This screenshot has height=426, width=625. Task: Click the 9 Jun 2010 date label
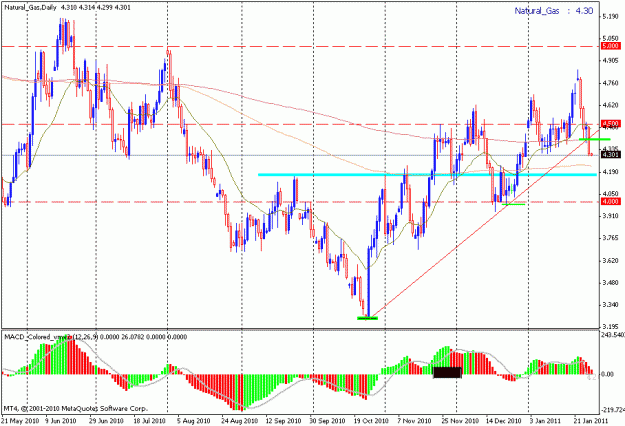click(x=61, y=421)
